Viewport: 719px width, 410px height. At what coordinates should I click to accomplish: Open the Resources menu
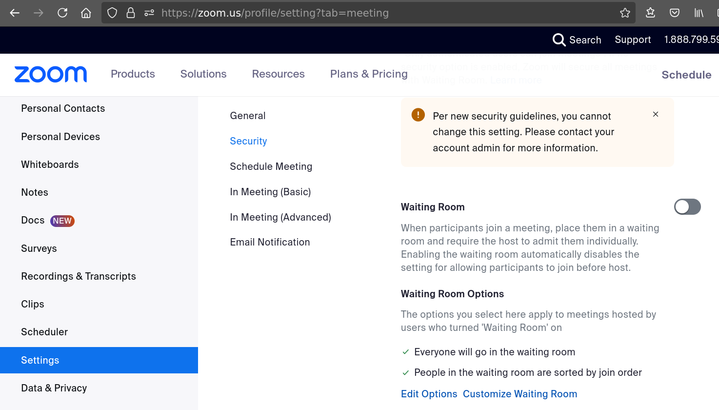[278, 74]
